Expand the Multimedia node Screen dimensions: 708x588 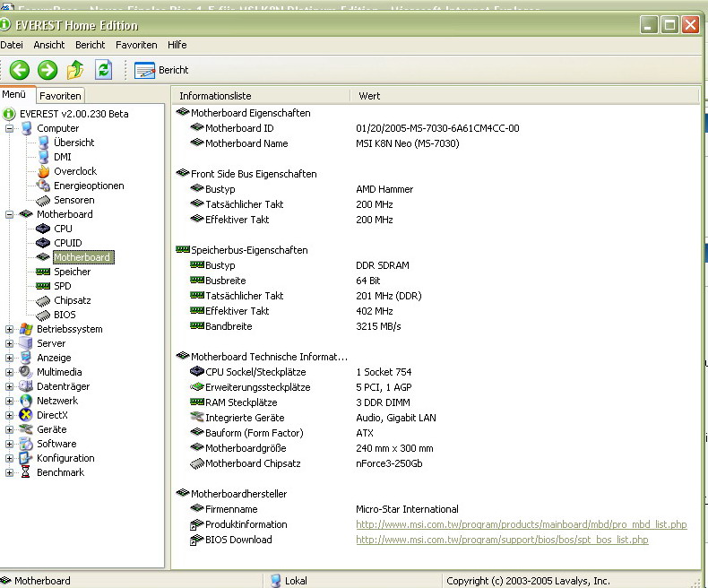click(9, 373)
